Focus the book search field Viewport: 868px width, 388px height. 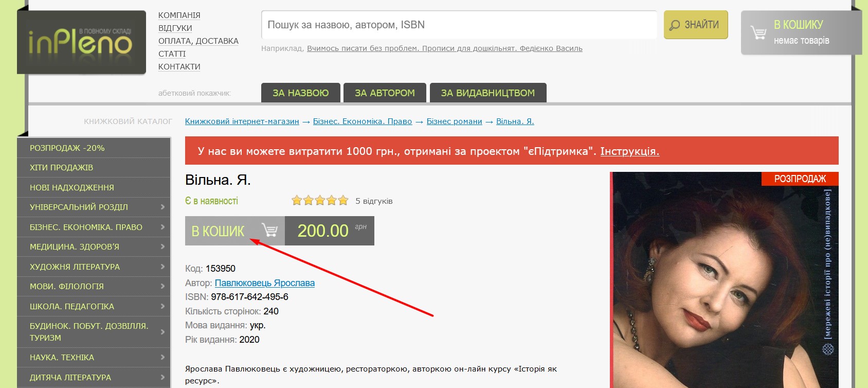tap(459, 25)
